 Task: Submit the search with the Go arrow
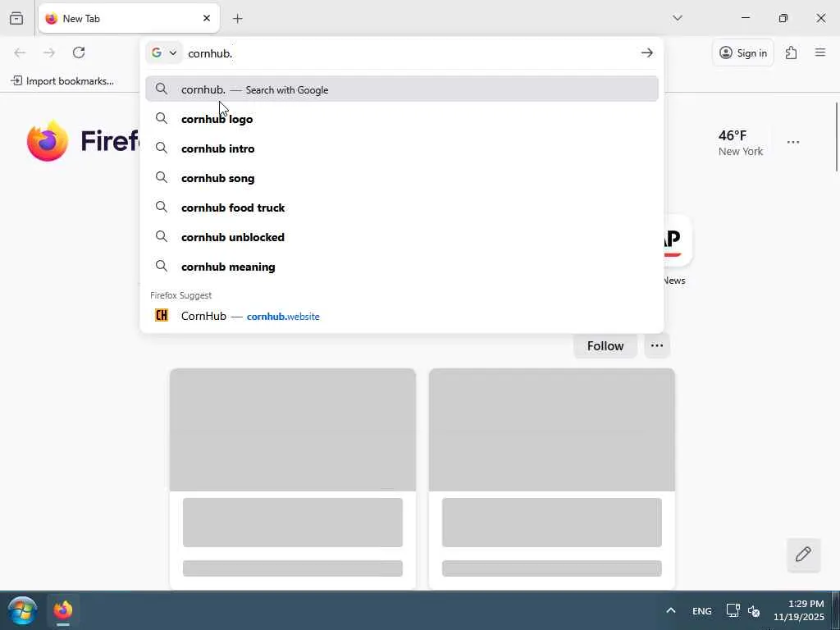click(647, 52)
